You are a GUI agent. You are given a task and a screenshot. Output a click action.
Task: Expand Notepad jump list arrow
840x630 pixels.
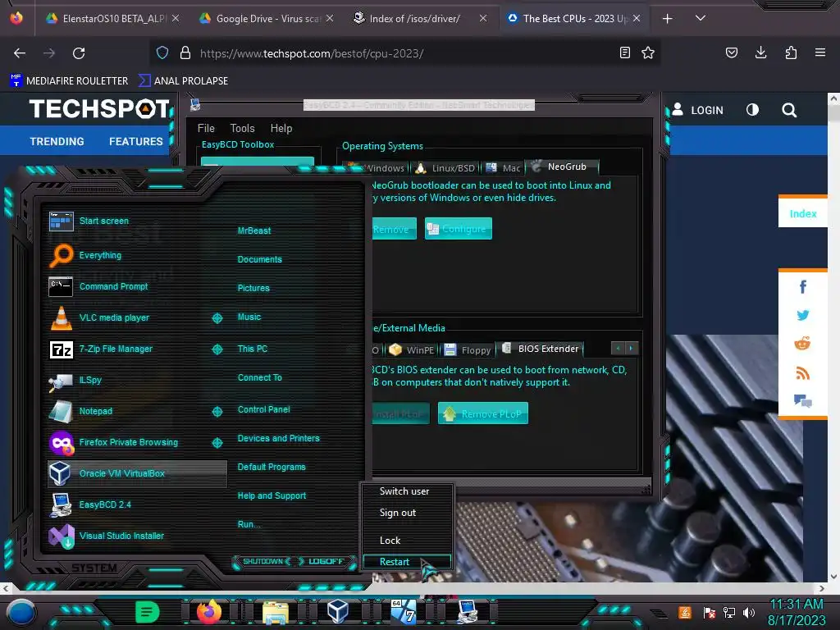coord(217,412)
